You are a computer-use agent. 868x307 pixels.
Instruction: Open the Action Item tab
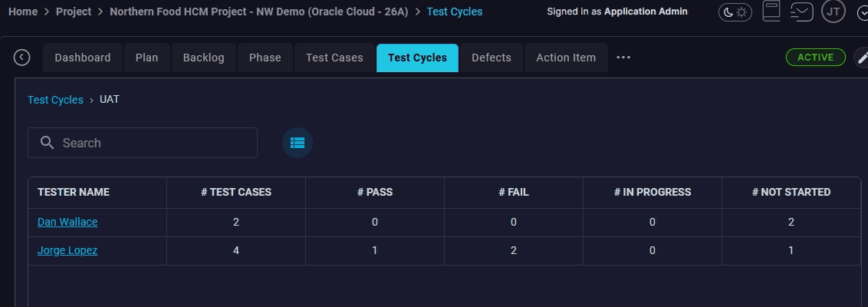click(566, 58)
